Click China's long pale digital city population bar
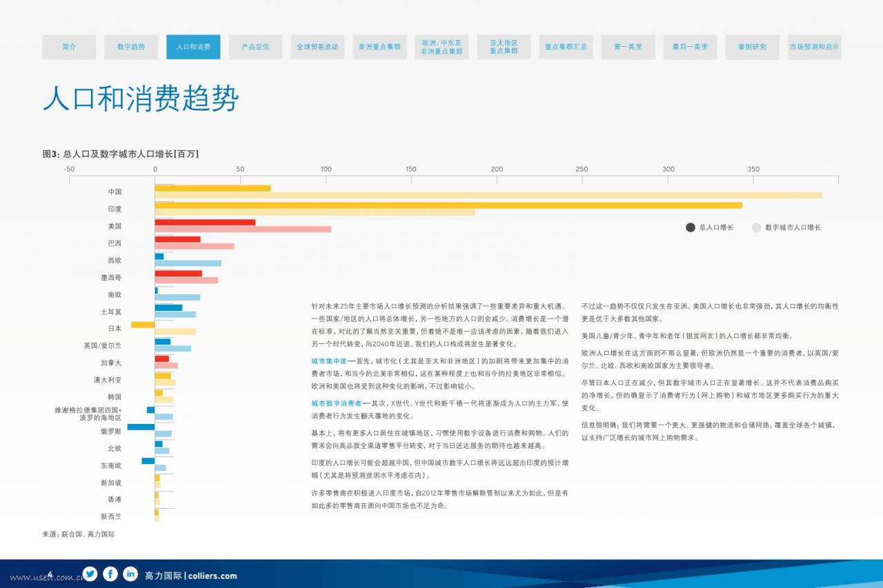Screen dimensions: 883x588 (x=488, y=195)
